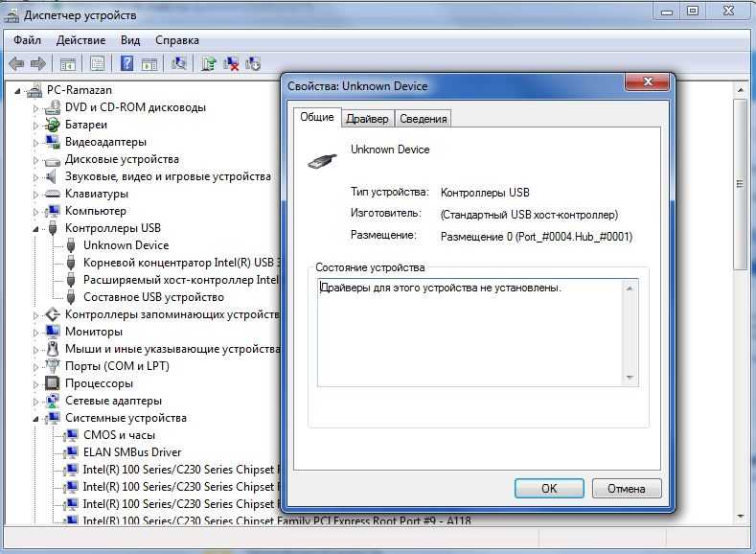The width and height of the screenshot is (756, 554).
Task: Select ELAN SMBus Driver device
Action: coord(132,452)
